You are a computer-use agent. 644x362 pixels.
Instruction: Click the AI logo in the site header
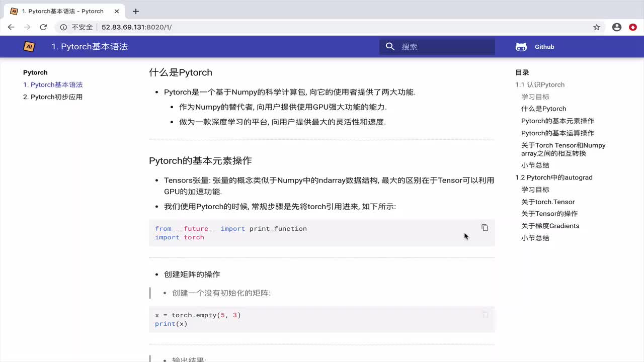[29, 47]
